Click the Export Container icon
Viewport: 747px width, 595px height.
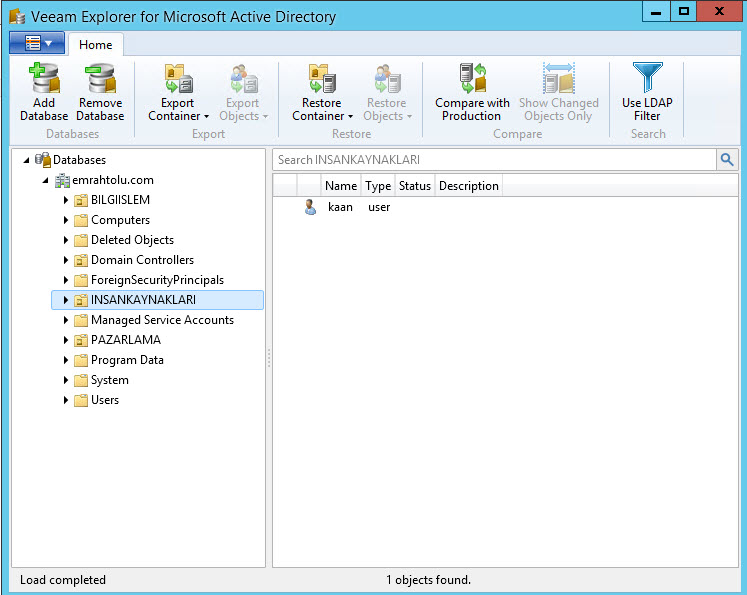click(x=179, y=78)
